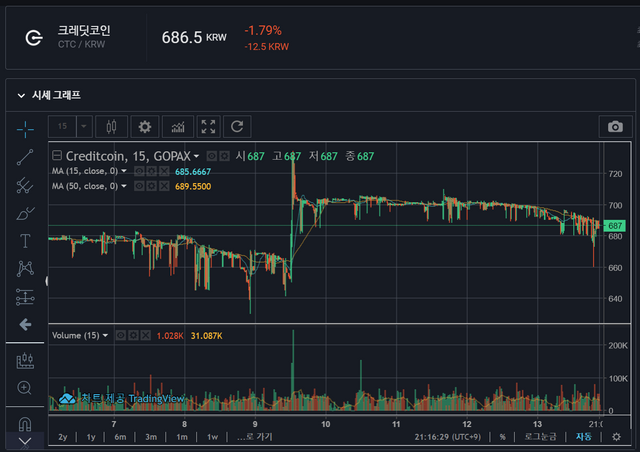The image size is (640, 452).
Task: Select the measure ruler tool
Action: [x=25, y=361]
